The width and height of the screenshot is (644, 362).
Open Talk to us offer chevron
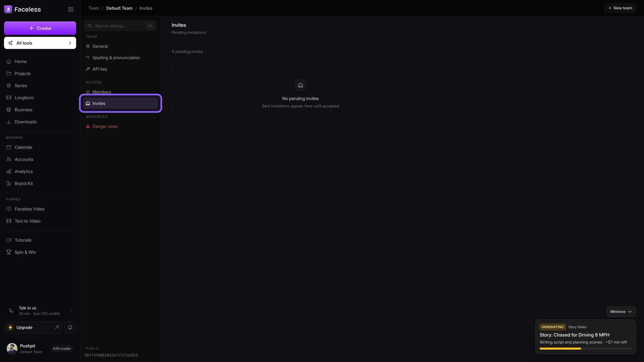pyautogui.click(x=70, y=311)
